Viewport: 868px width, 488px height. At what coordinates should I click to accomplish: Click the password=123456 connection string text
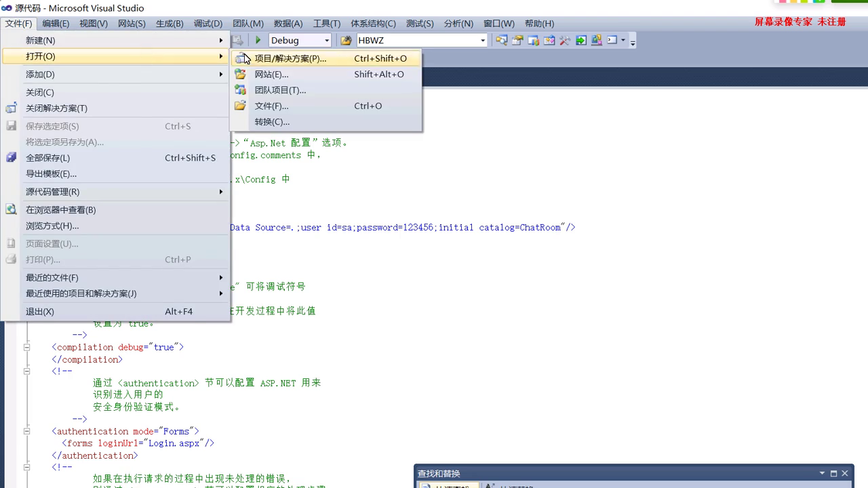click(x=395, y=228)
